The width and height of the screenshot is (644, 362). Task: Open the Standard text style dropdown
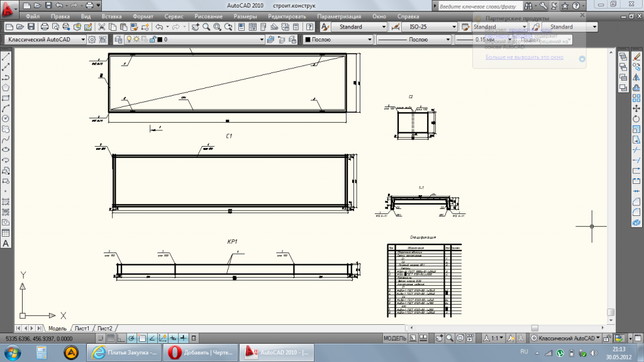(360, 26)
